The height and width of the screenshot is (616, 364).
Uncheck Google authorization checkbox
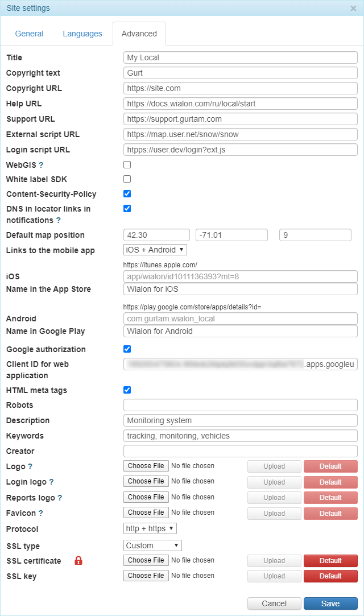(127, 349)
